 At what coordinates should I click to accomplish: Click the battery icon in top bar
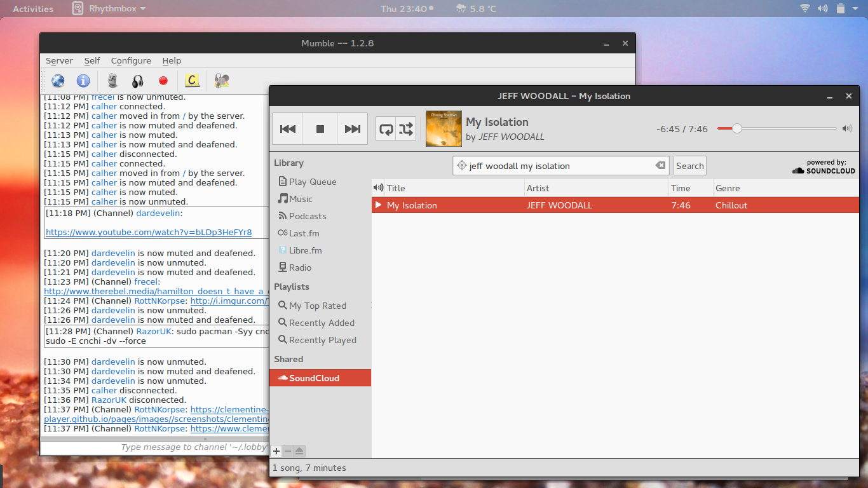point(841,8)
